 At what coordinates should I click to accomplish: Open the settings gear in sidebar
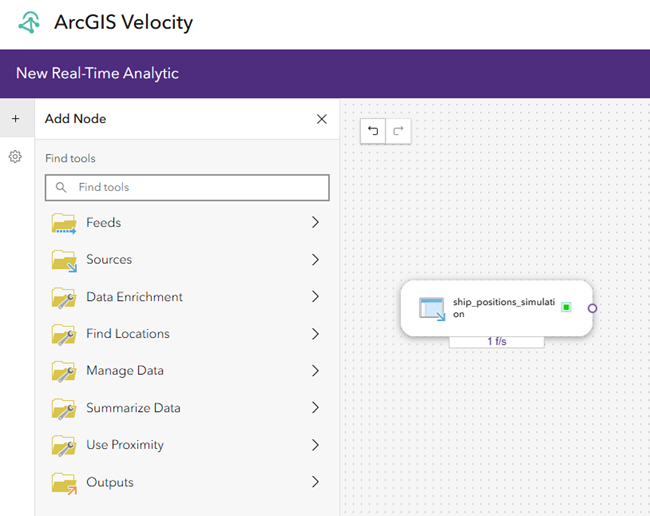[15, 157]
